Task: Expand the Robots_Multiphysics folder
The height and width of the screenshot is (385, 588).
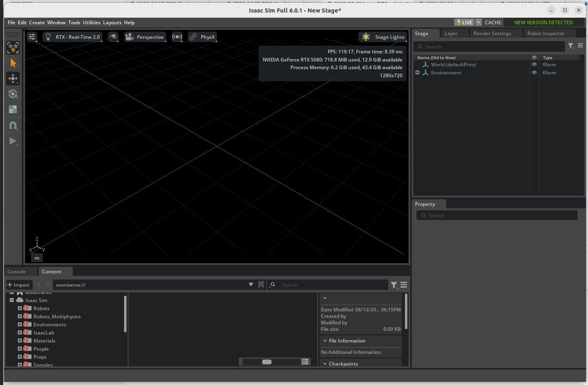Action: (x=20, y=316)
